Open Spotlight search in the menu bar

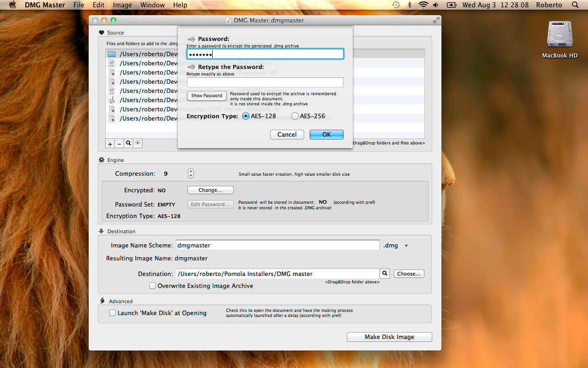click(x=575, y=5)
